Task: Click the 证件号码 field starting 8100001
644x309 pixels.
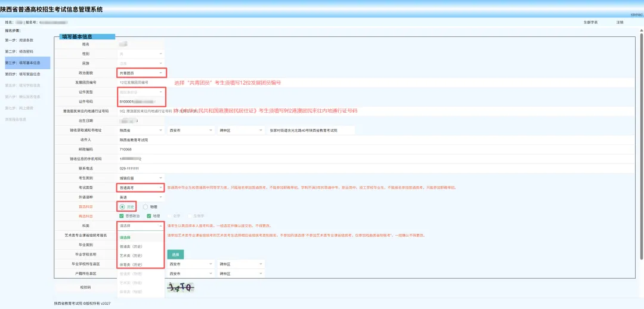Action: pos(141,101)
